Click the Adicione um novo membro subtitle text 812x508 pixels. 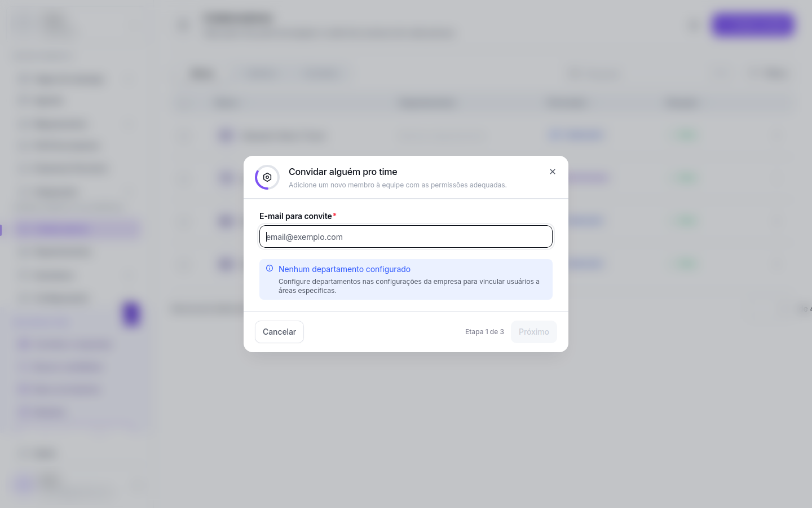coord(398,185)
